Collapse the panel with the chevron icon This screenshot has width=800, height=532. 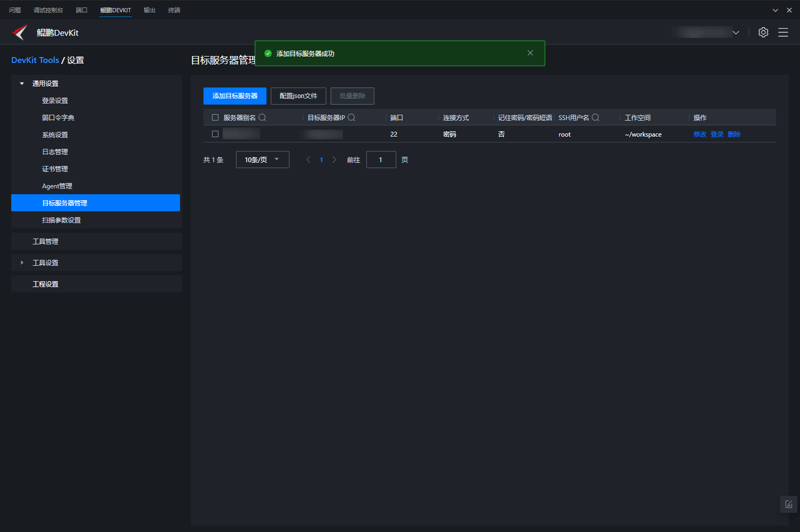(x=775, y=10)
